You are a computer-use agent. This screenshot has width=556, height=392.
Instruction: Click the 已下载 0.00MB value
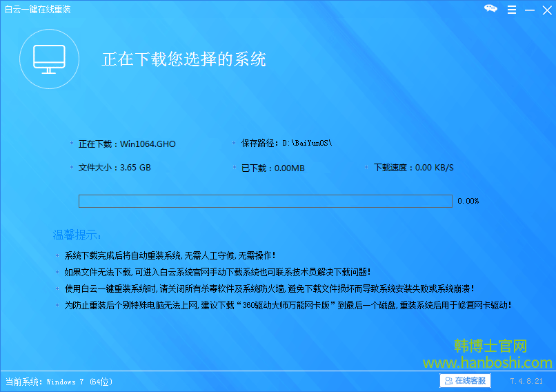point(272,168)
